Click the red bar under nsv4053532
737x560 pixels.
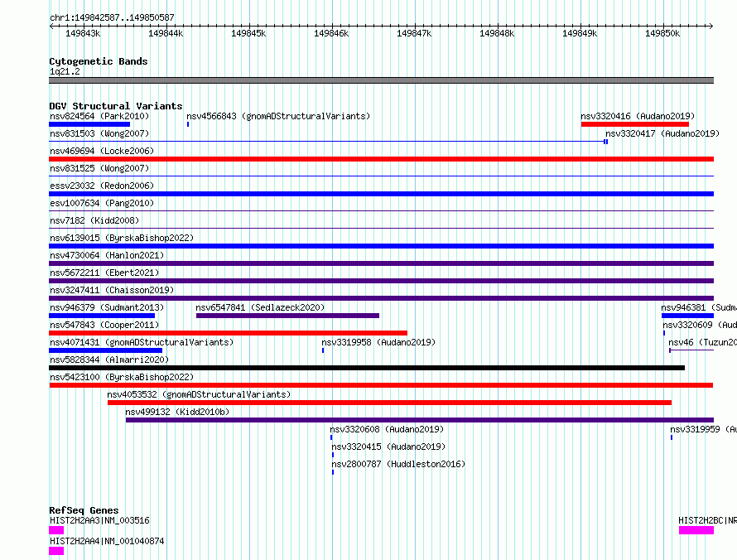click(389, 403)
